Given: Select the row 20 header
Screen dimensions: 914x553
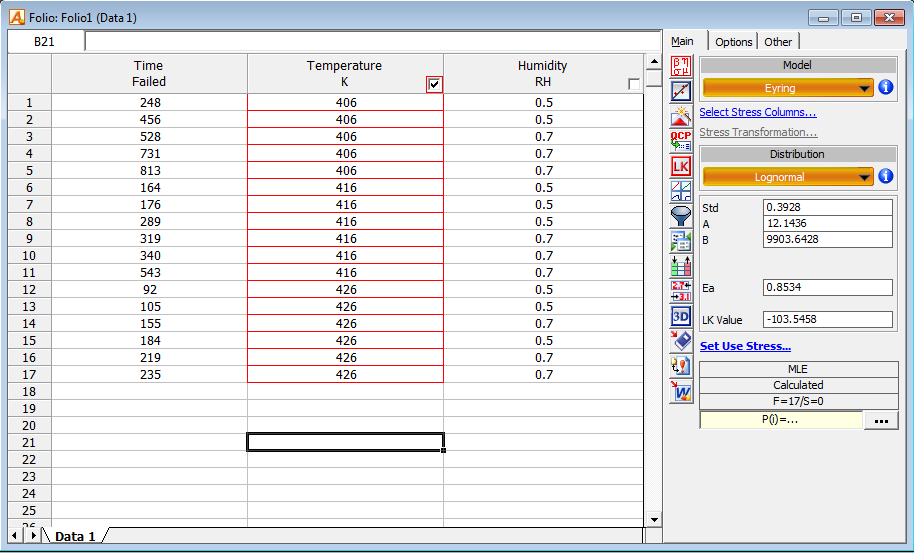Looking at the screenshot, I should point(30,425).
